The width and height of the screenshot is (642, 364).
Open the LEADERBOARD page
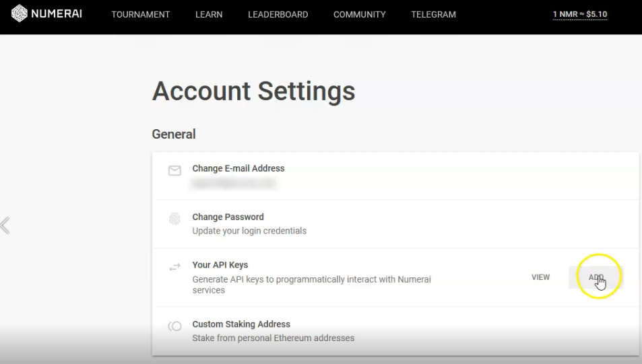278,14
